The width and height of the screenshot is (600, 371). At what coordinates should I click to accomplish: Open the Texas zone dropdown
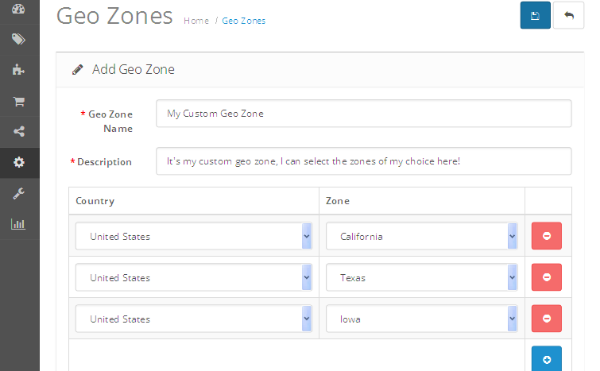tap(422, 278)
